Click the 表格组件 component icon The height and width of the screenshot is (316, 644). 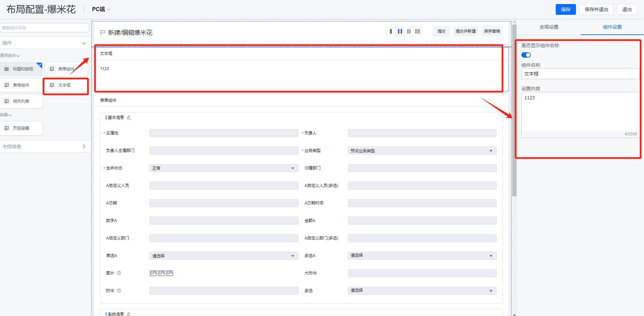[7, 85]
